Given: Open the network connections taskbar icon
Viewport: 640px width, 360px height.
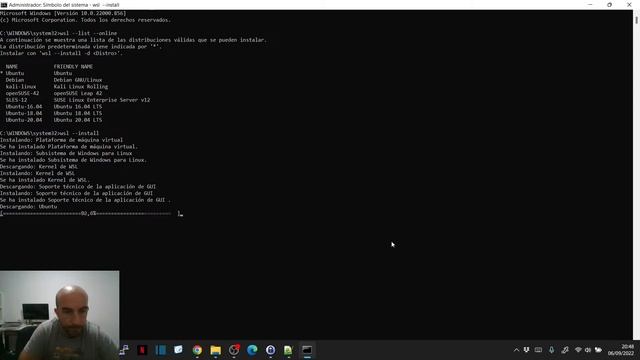Looking at the screenshot, I should tap(124, 350).
